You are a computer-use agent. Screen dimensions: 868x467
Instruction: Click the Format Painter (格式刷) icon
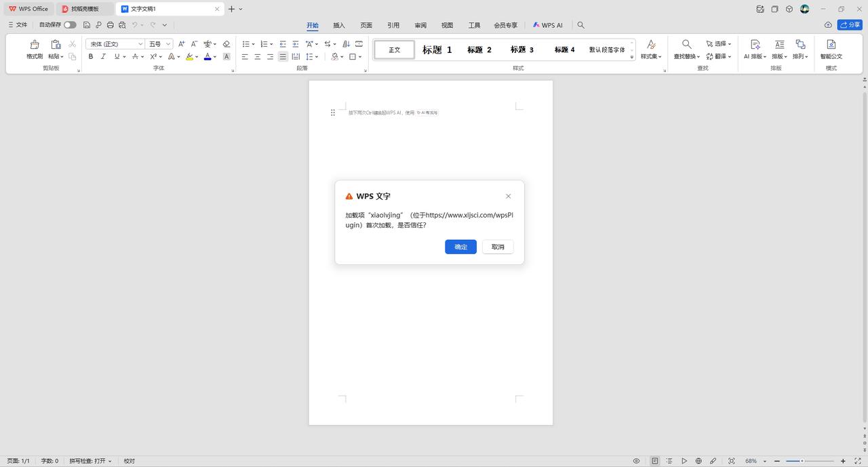coord(35,45)
